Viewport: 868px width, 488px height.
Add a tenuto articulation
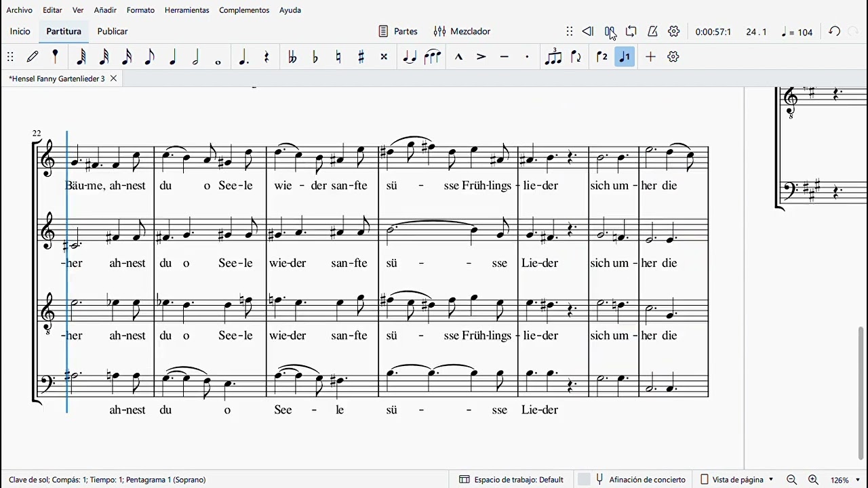point(504,57)
